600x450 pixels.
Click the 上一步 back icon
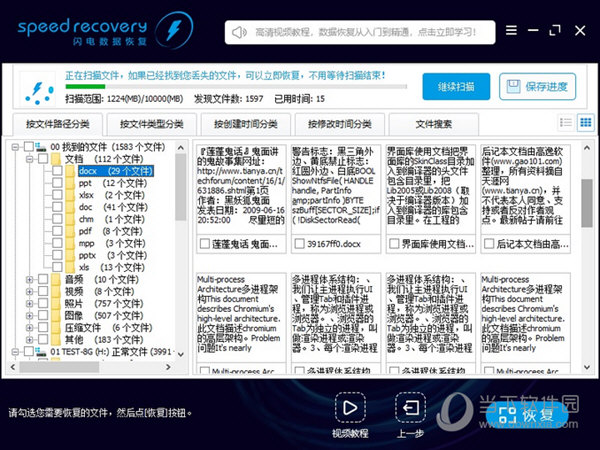pyautogui.click(x=410, y=411)
